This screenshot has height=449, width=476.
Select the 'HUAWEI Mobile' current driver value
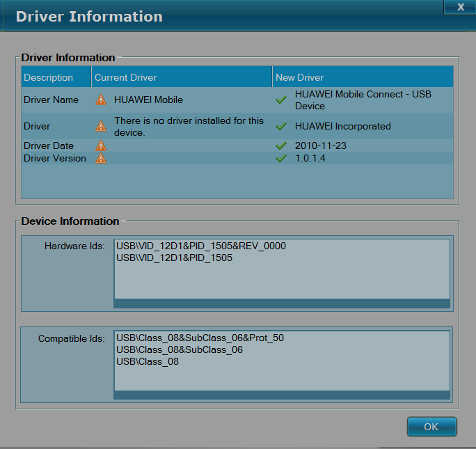(148, 100)
